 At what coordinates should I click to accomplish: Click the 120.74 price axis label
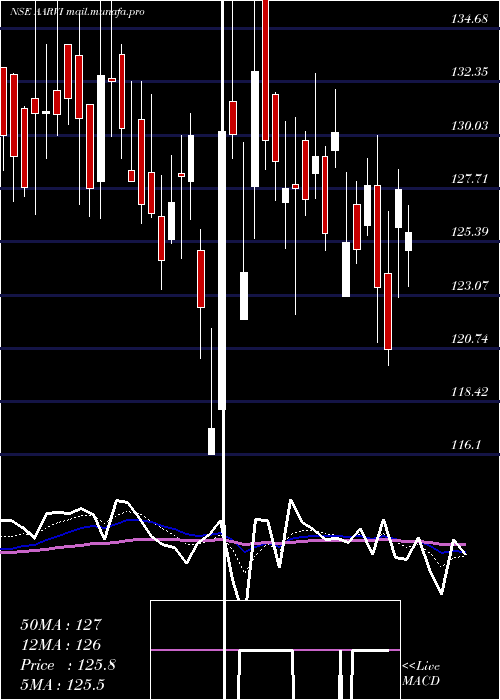coord(470,339)
